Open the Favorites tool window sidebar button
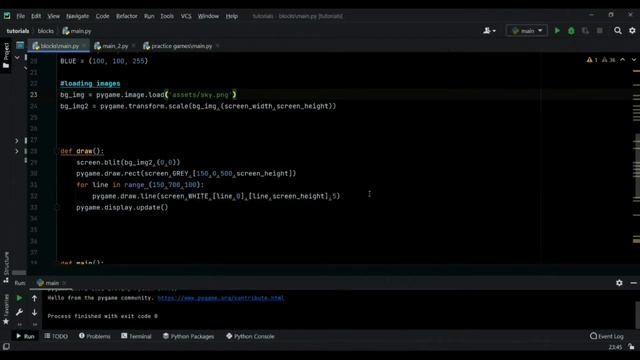The height and width of the screenshot is (360, 640). tap(6, 310)
